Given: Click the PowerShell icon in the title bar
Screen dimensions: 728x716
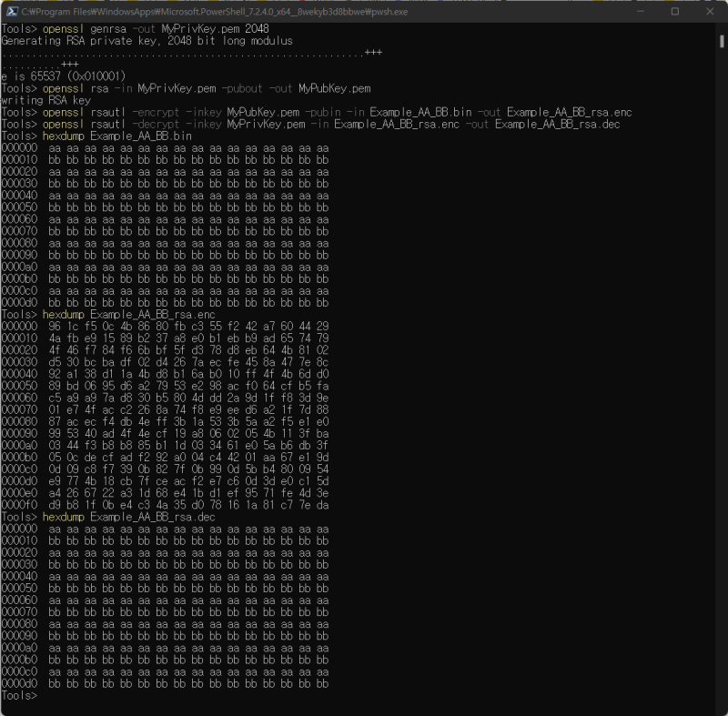Looking at the screenshot, I should coord(10,12).
